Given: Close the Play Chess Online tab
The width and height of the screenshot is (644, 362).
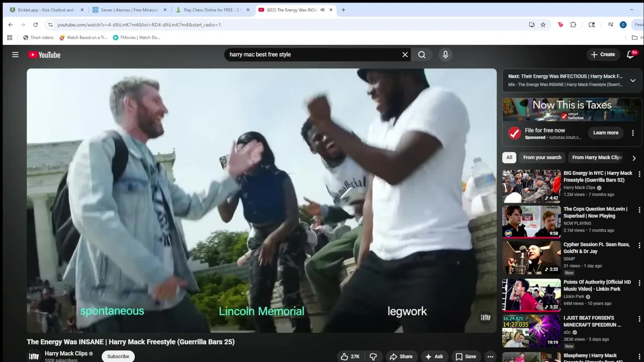Looking at the screenshot, I should coord(248,10).
